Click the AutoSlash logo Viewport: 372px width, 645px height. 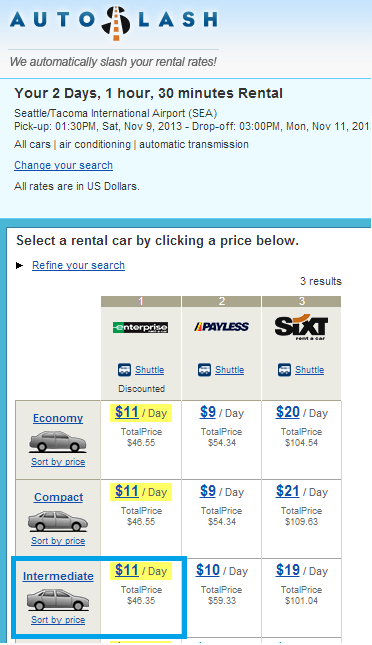(x=114, y=22)
